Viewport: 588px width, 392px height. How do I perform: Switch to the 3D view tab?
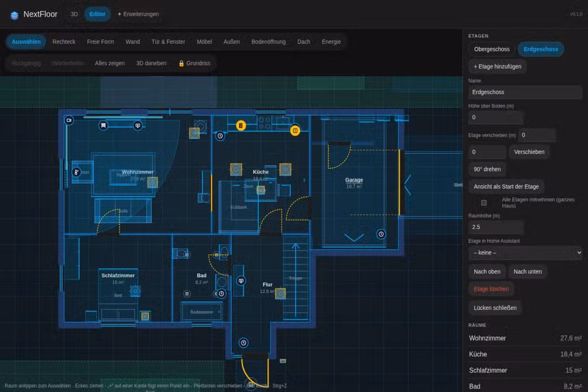(x=74, y=14)
